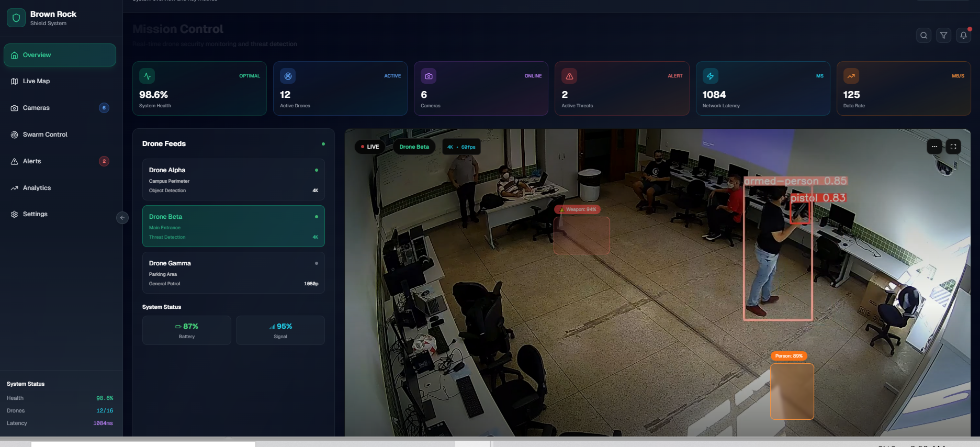This screenshot has height=447, width=980.
Task: Click the Active Threats warning icon
Action: coord(569,76)
